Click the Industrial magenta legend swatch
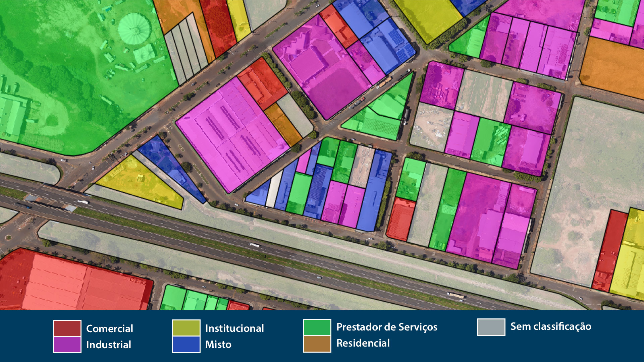The width and height of the screenshot is (644, 362). [x=67, y=345]
